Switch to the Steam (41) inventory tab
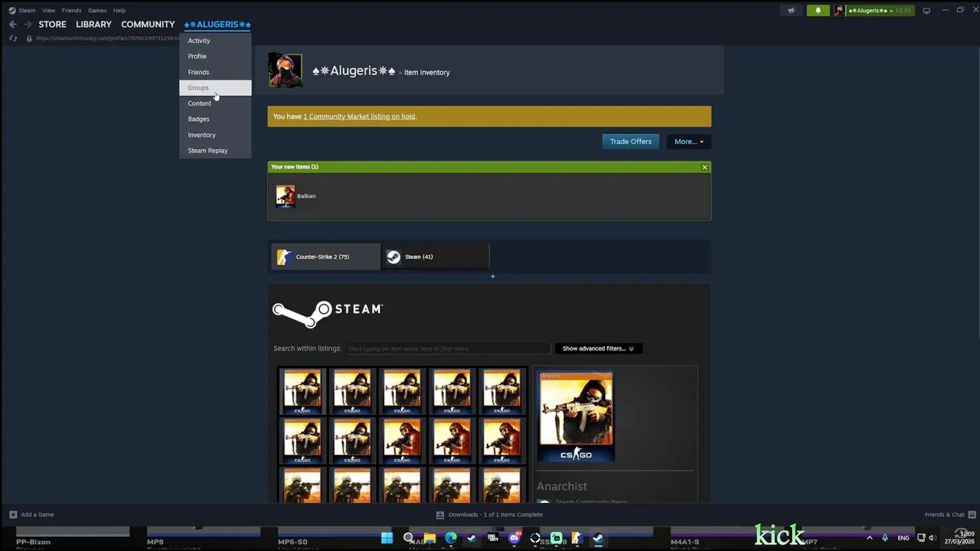980x551 pixels. click(x=435, y=257)
